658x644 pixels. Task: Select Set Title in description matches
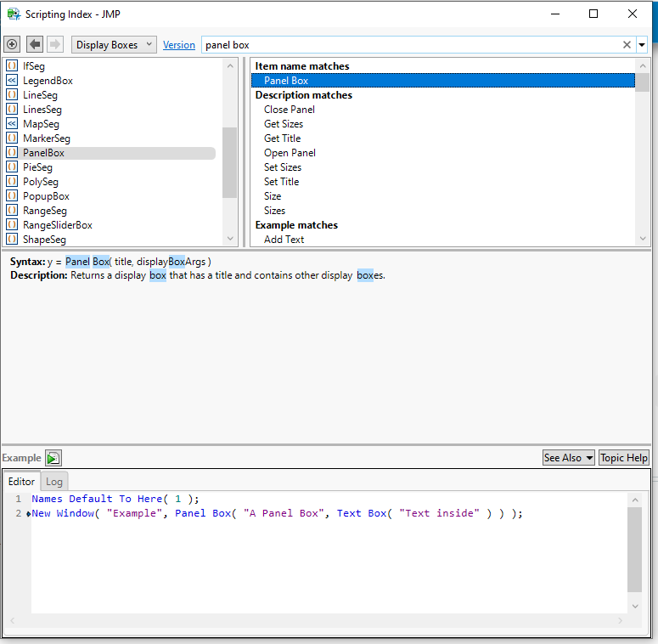pos(281,182)
